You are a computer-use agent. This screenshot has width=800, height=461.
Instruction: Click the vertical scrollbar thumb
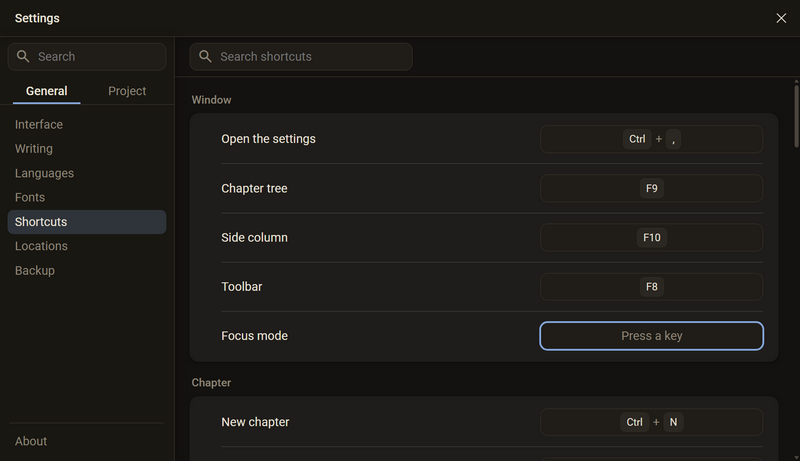[x=796, y=116]
